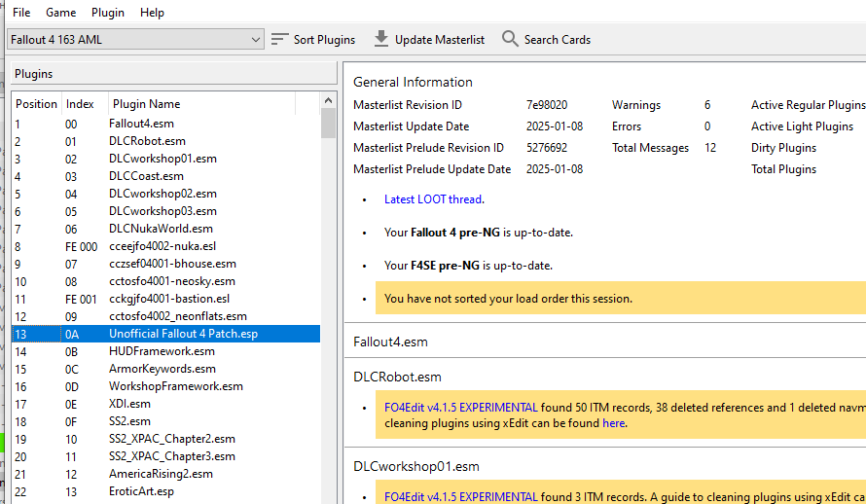
Task: Click the Position column header
Action: 36,104
